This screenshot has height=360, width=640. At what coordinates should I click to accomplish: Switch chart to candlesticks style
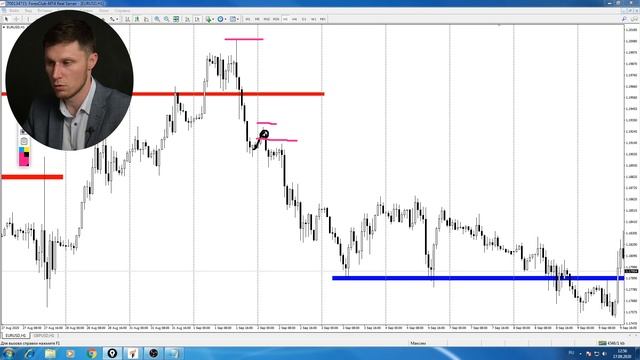[137, 19]
